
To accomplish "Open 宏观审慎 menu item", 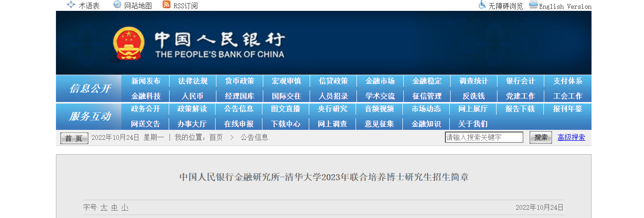I will click(x=286, y=81).
